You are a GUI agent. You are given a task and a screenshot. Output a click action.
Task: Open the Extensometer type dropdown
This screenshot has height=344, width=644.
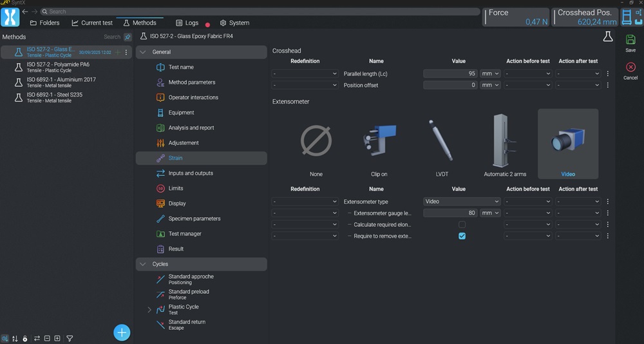462,202
